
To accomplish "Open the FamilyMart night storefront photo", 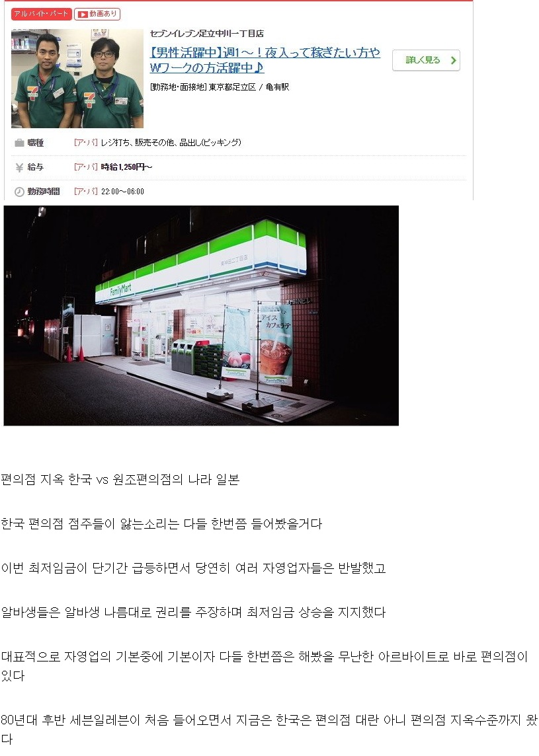I will (x=201, y=316).
